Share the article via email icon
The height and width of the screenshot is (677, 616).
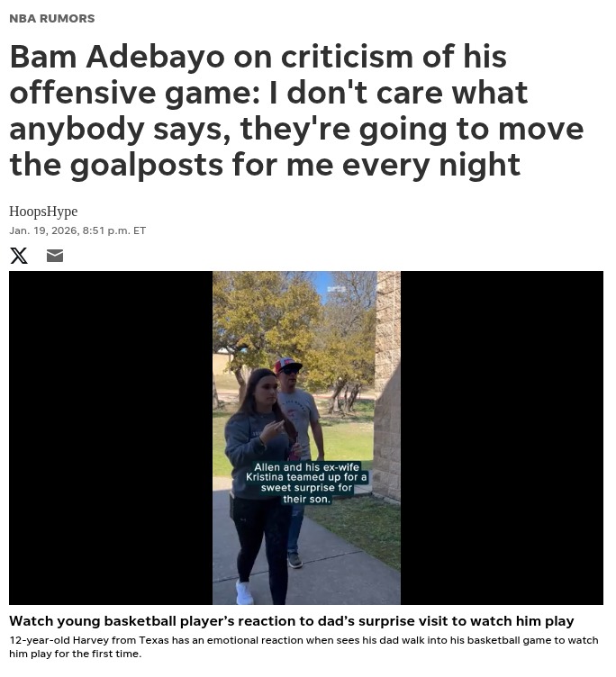click(x=55, y=256)
